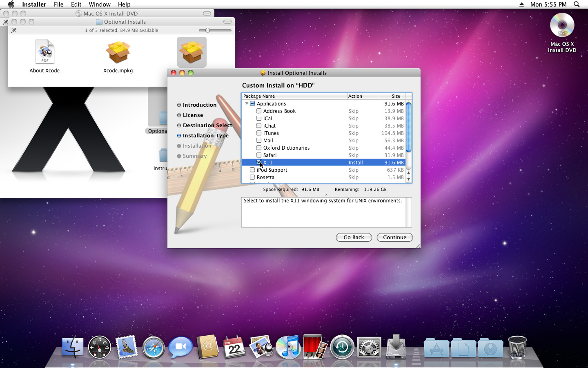Click the Mac OS X Install DVD desktop icon
The height and width of the screenshot is (368, 588).
562,26
